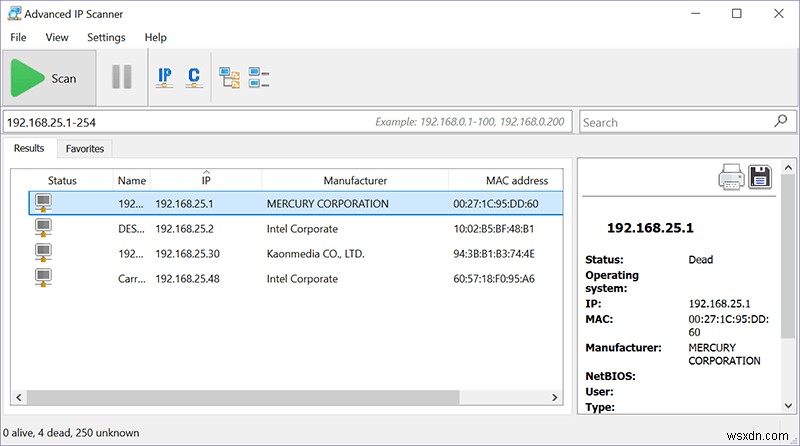Open the View menu
The image size is (800, 446).
[57, 37]
